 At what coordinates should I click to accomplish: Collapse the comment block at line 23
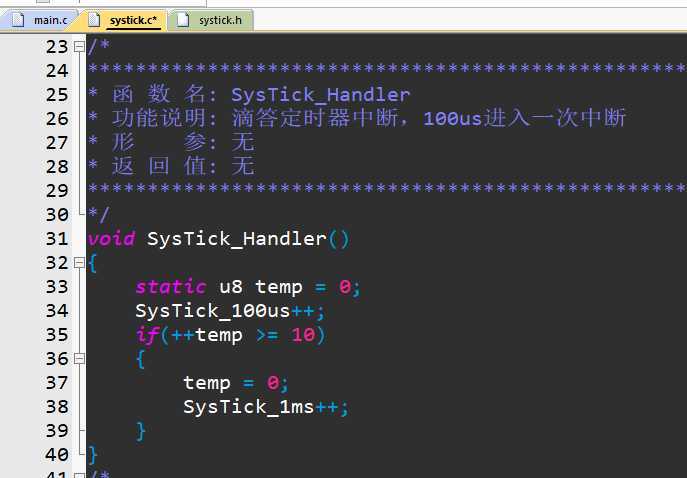[x=79, y=46]
